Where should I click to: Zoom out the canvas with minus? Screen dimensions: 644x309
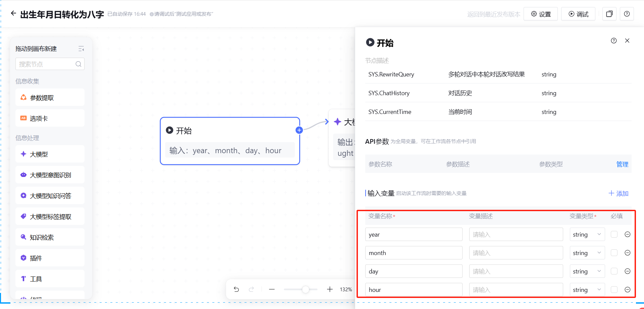[272, 289]
